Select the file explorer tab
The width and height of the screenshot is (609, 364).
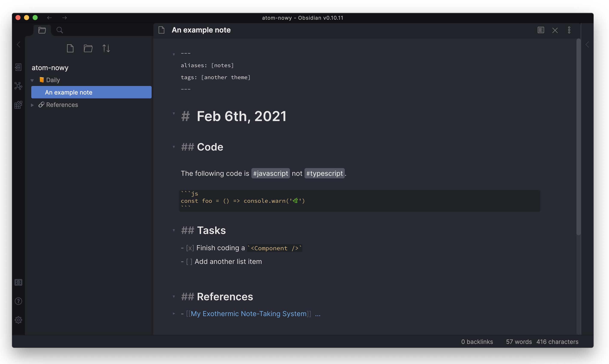(x=42, y=30)
